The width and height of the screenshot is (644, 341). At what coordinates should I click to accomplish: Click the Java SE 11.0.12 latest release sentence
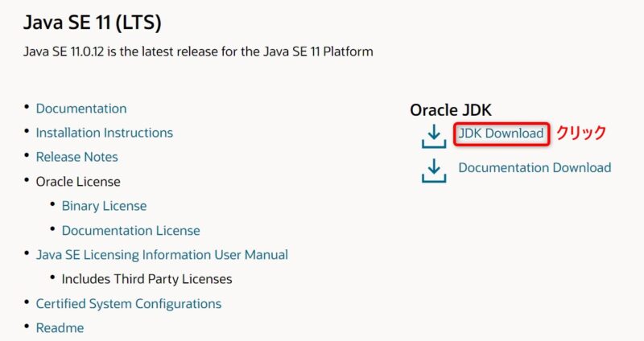[x=198, y=51]
